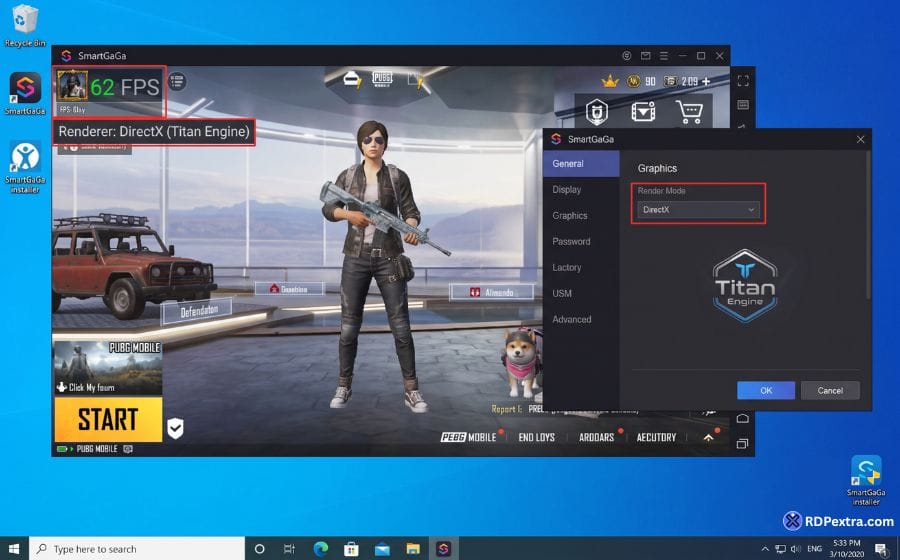
Task: Open Task View on the taskbar
Action: (x=289, y=549)
